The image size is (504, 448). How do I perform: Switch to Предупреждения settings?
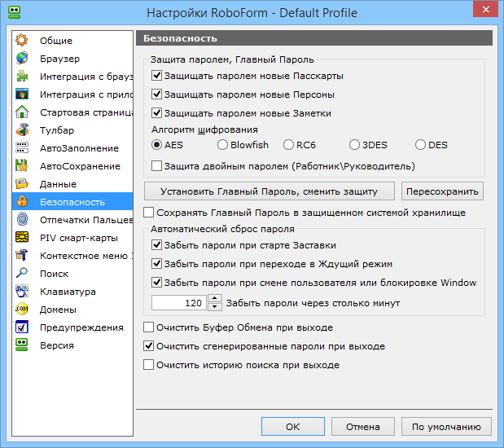[72, 327]
